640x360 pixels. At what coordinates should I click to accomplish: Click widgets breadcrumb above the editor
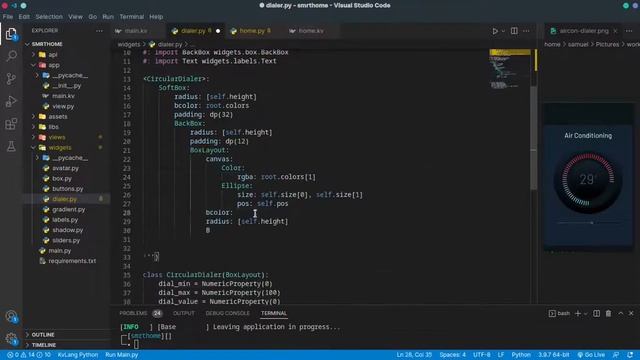(129, 44)
